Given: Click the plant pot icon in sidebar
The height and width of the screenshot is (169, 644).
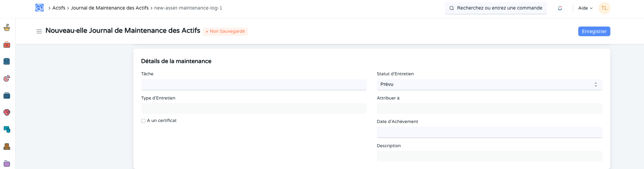Looking at the screenshot, I should [x=7, y=28].
